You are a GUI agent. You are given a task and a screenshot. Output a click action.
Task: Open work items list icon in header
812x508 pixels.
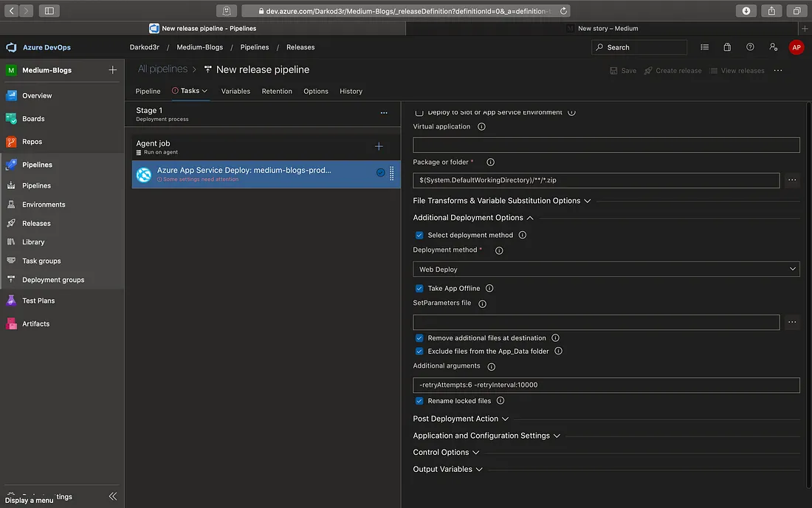704,47
